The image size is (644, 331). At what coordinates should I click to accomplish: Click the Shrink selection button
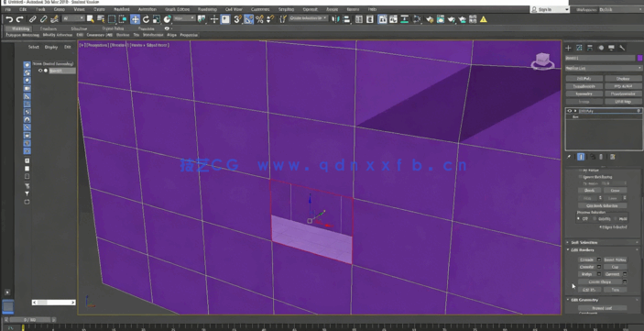589,191
